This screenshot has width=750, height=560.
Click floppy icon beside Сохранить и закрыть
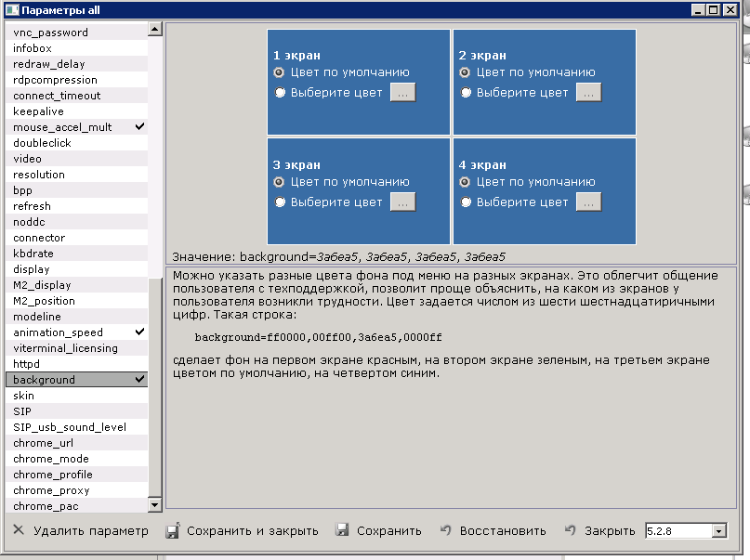coord(172,530)
